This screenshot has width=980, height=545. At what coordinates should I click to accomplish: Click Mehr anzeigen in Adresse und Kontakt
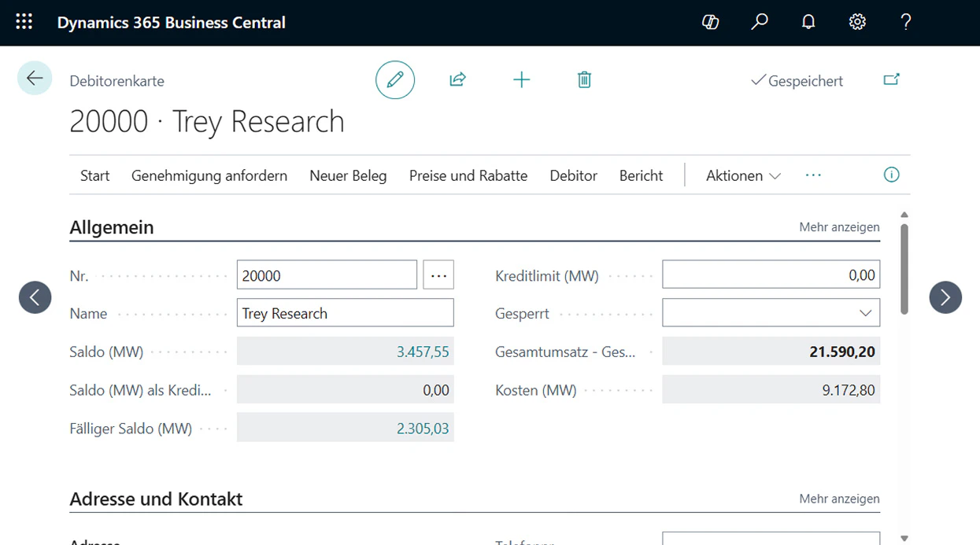[x=839, y=499]
